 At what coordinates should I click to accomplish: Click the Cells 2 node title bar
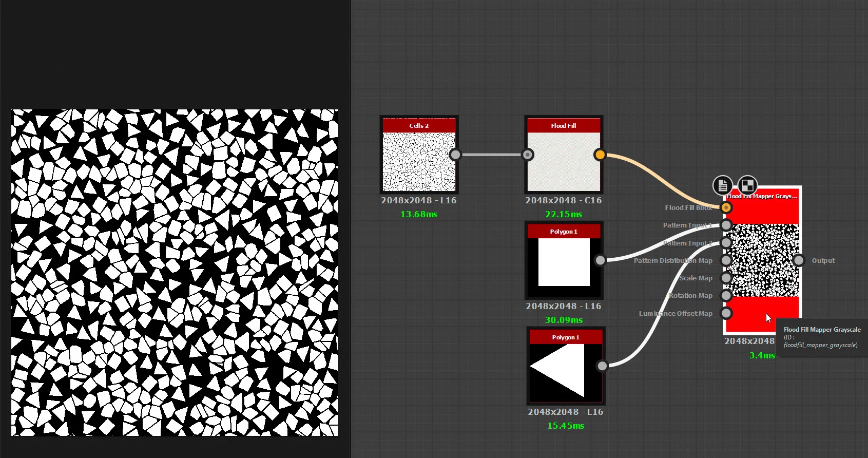tap(419, 126)
